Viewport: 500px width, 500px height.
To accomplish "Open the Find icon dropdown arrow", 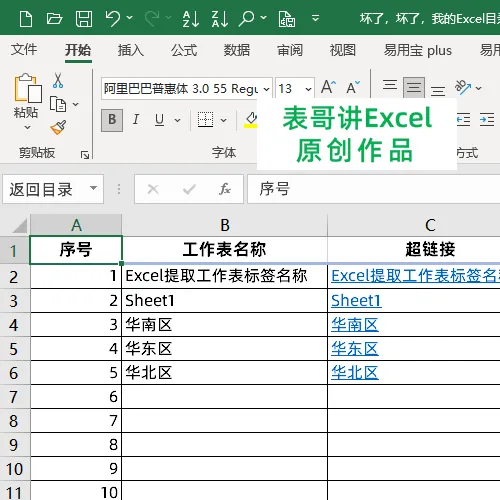I will (263, 17).
